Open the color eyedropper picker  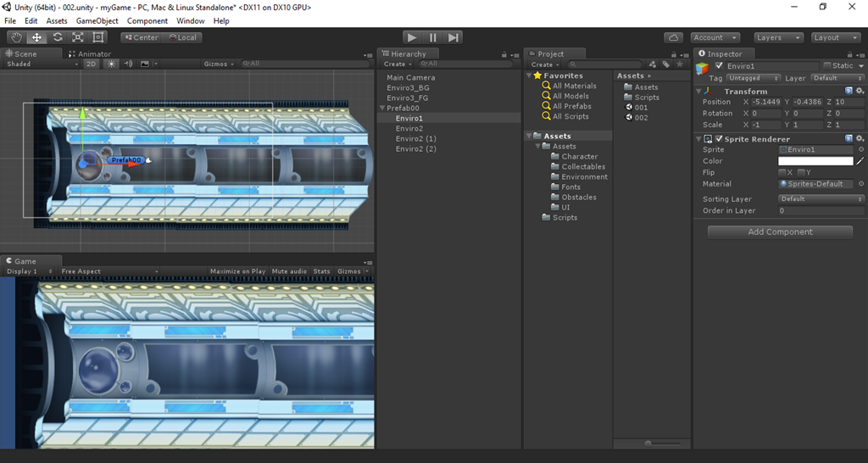[860, 161]
